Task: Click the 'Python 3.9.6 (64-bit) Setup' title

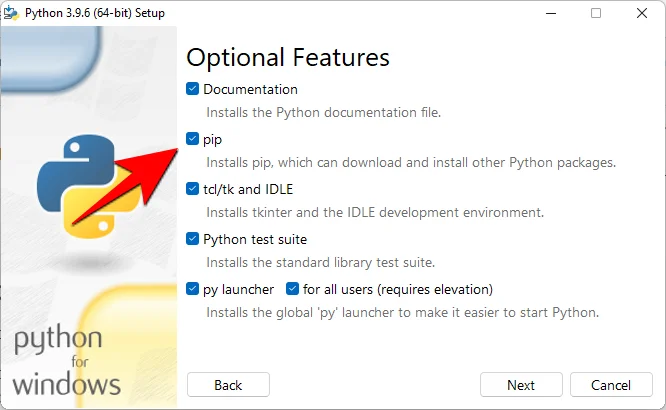Action: pyautogui.click(x=95, y=13)
